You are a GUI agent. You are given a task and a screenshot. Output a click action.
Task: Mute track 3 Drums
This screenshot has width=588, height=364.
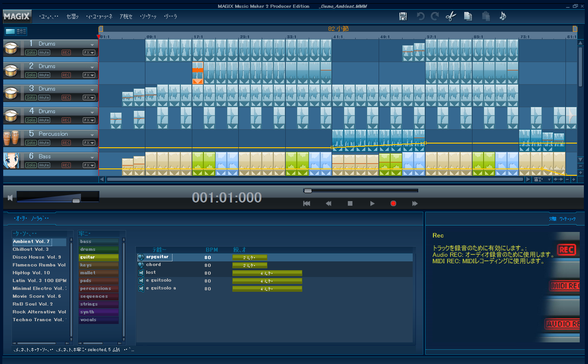[44, 98]
